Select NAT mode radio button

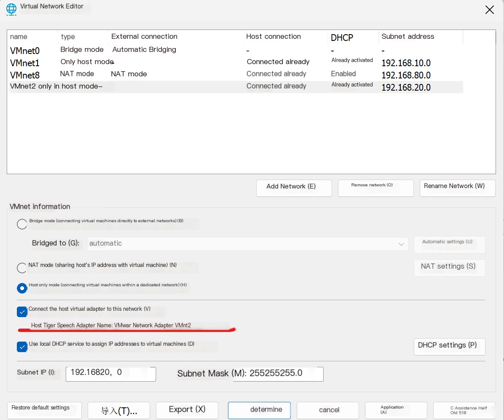[x=22, y=268]
